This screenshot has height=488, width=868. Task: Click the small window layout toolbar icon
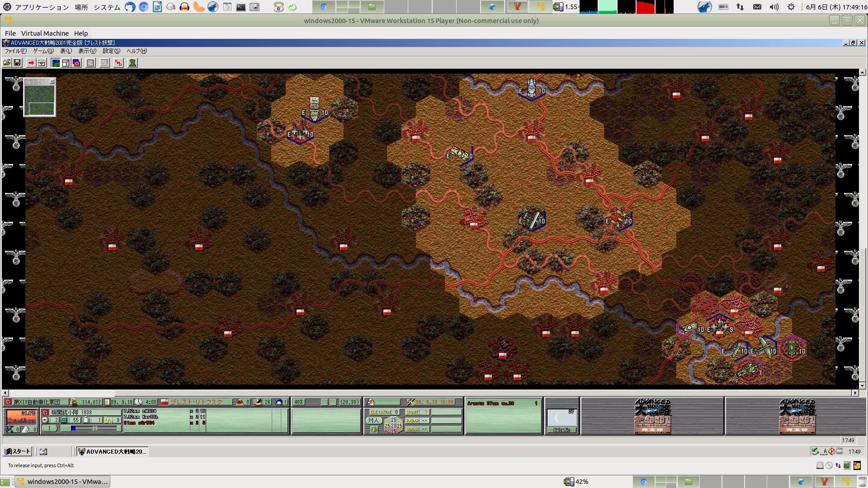pyautogui.click(x=66, y=63)
